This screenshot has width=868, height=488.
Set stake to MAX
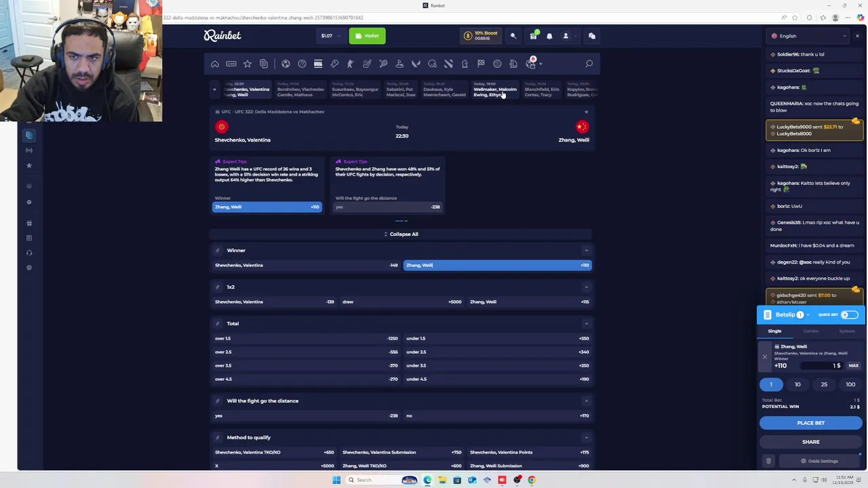pos(854,365)
